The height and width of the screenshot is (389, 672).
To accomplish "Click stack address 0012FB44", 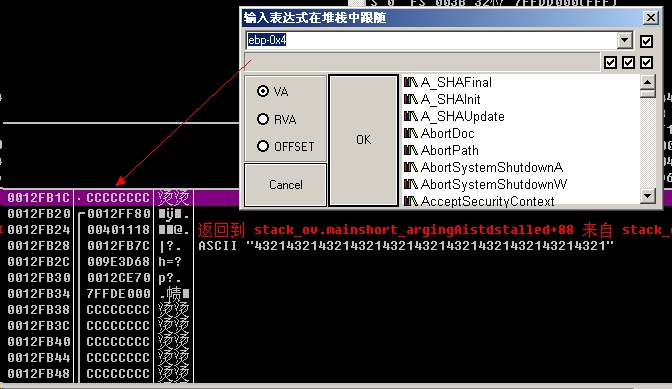I will [x=38, y=358].
